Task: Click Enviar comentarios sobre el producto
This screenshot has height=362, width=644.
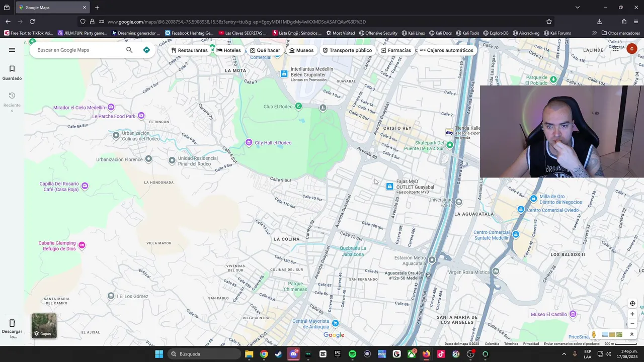Action: coord(572,344)
